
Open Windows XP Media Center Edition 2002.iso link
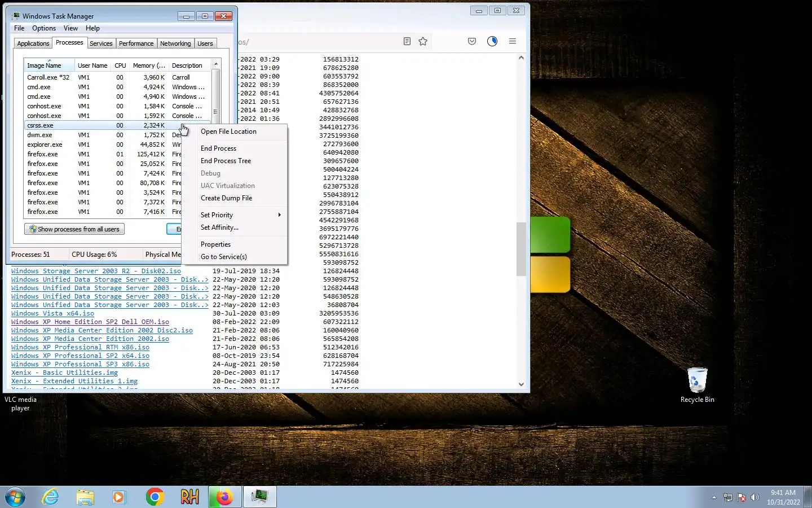point(90,339)
